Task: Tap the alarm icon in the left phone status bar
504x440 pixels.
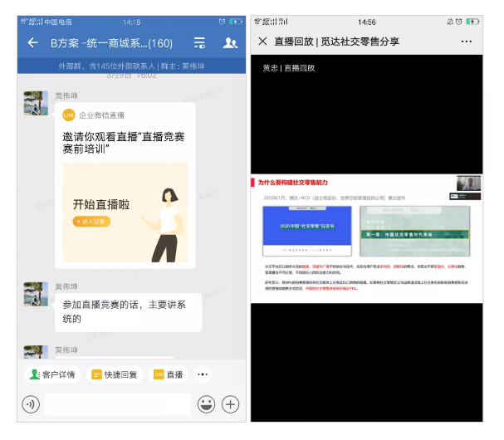Action: click(222, 22)
